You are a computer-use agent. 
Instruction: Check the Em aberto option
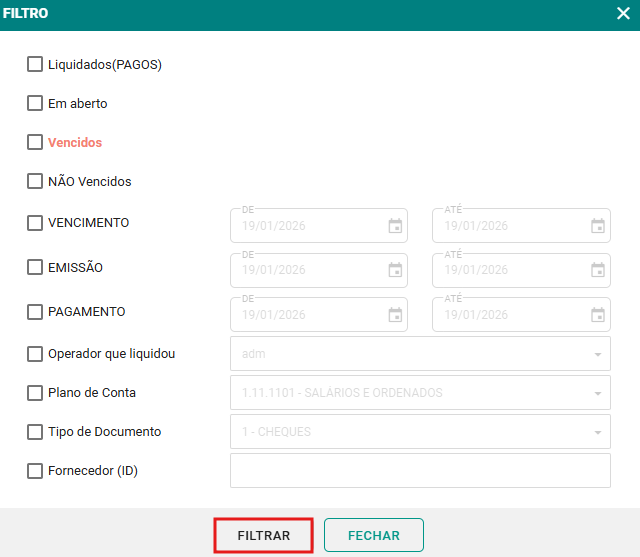(35, 103)
